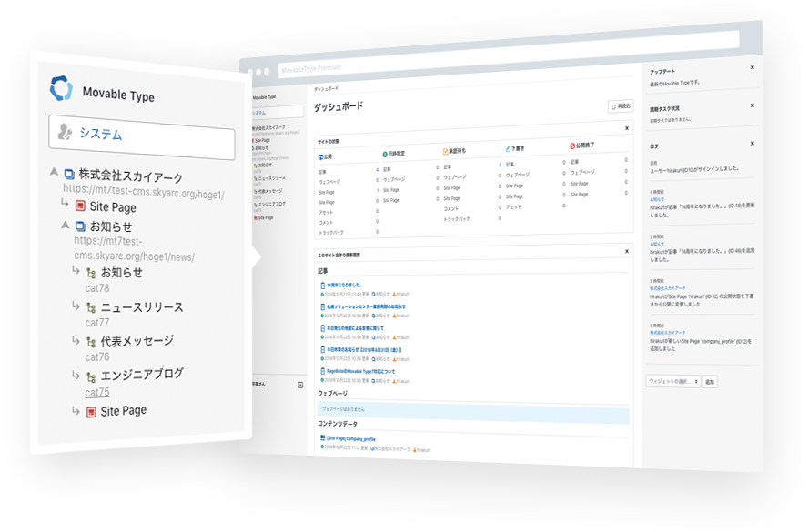The height and width of the screenshot is (532, 809).
Task: Collapse the お知らせ child site tree in the callout
Action: [65, 225]
